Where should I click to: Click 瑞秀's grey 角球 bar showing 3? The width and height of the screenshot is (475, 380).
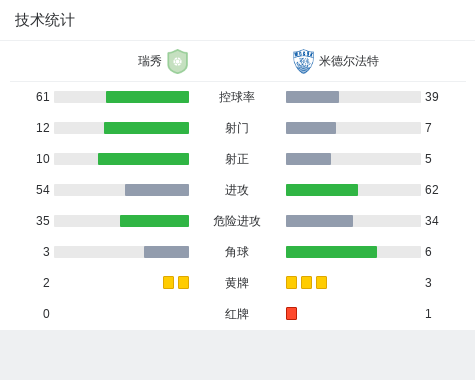[x=166, y=252]
